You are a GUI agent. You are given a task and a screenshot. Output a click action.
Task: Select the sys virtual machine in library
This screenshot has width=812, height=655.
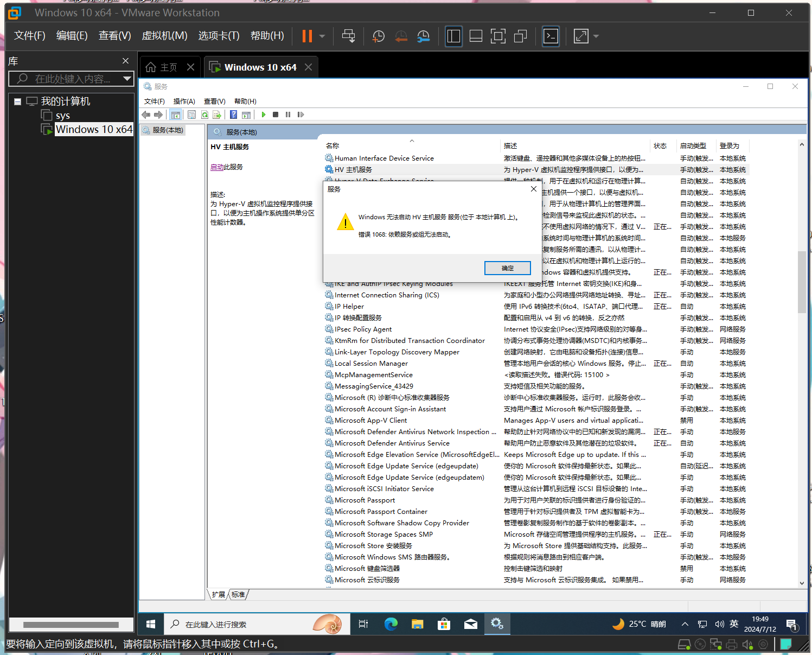(x=62, y=116)
